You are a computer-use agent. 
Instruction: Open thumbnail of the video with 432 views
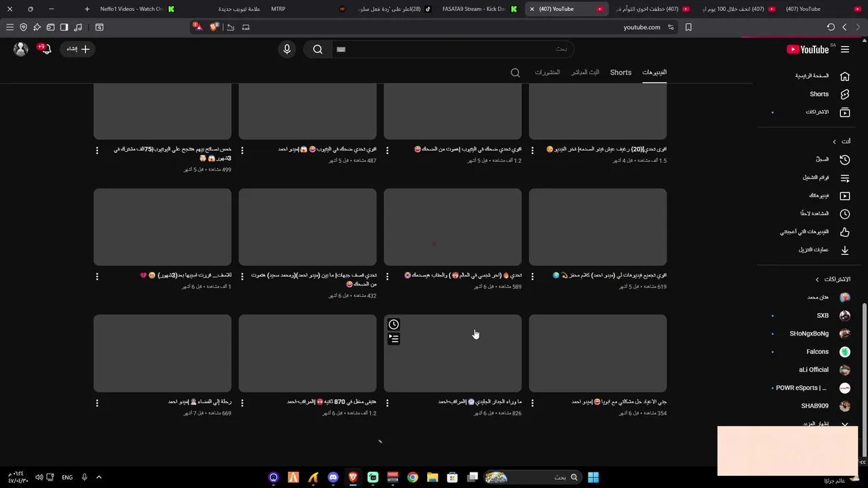(307, 227)
